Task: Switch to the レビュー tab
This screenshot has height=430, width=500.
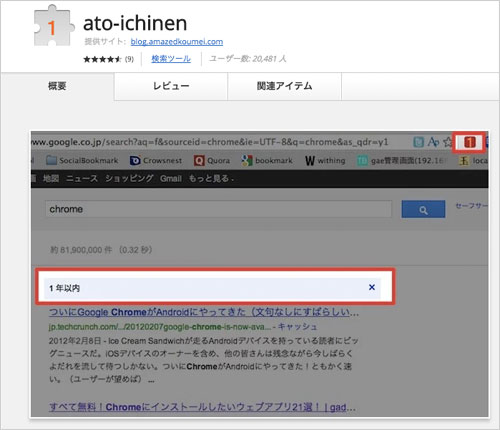Action: pyautogui.click(x=171, y=86)
